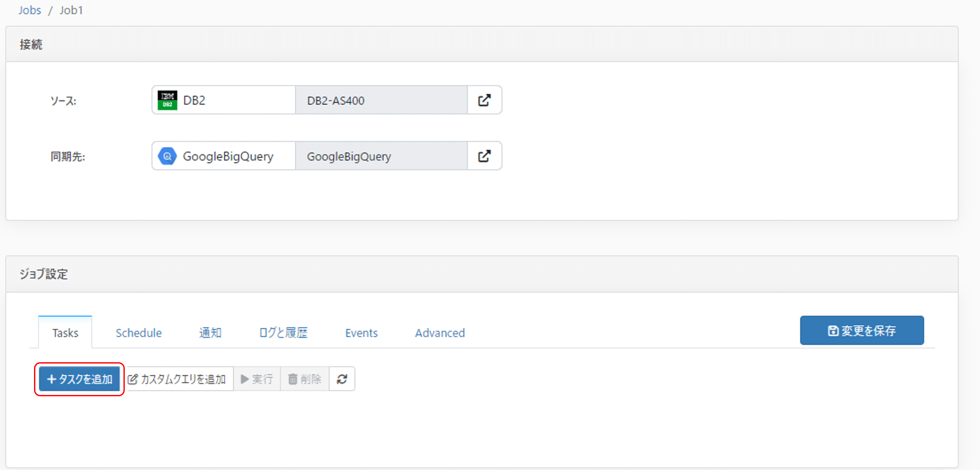The image size is (980, 470).
Task: Switch to the Schedule tab
Action: pos(138,333)
